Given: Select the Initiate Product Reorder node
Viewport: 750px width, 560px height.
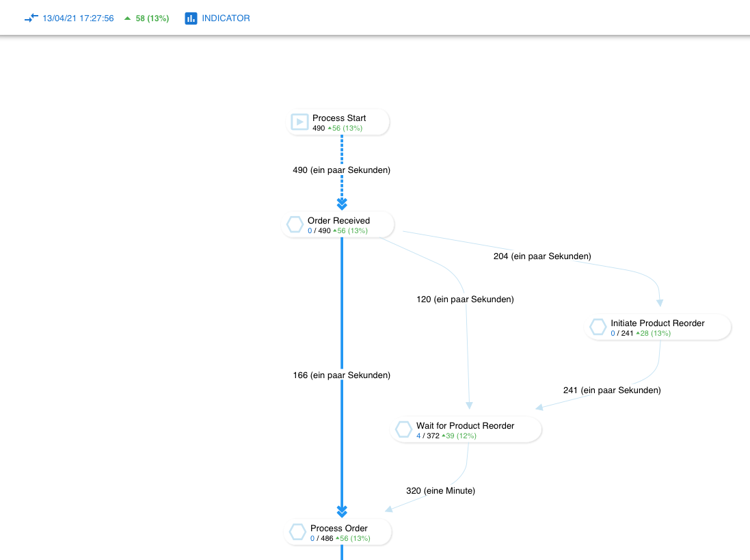Looking at the screenshot, I should (657, 323).
